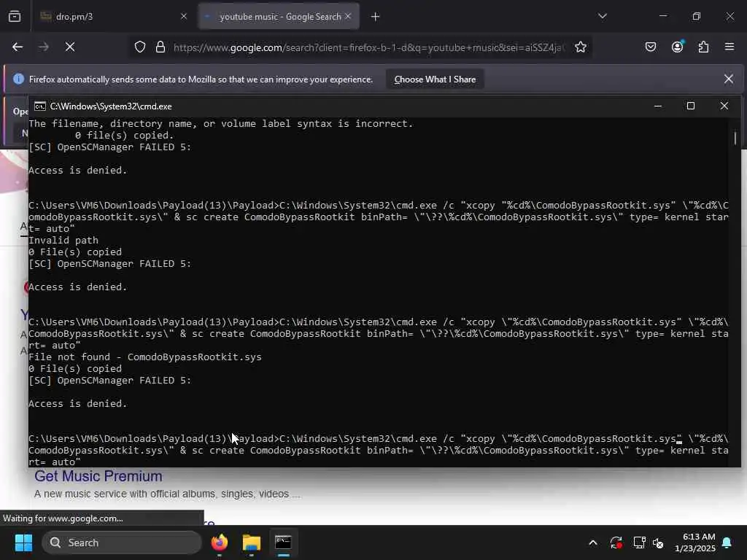Viewport: 747px width, 560px height.
Task: Close the cmd.exe window
Action: pyautogui.click(x=724, y=106)
